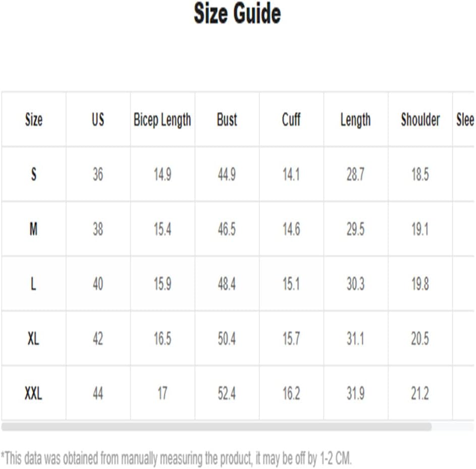476x469 pixels.
Task: Click the Size Guide title
Action: pyautogui.click(x=237, y=13)
